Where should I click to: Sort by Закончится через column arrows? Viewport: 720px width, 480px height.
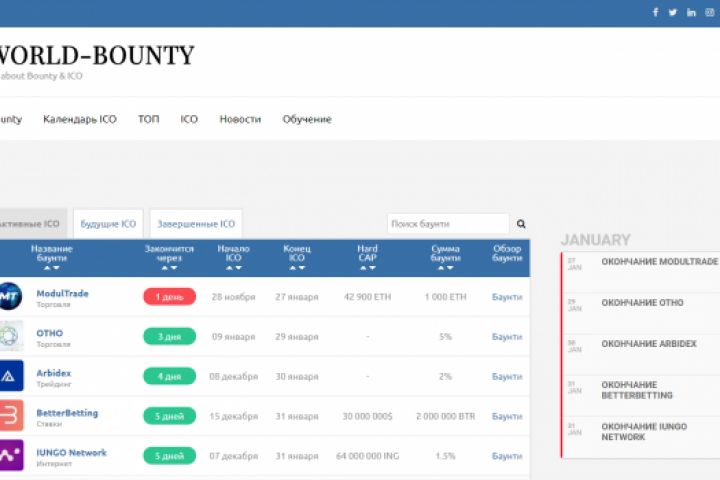pos(169,268)
